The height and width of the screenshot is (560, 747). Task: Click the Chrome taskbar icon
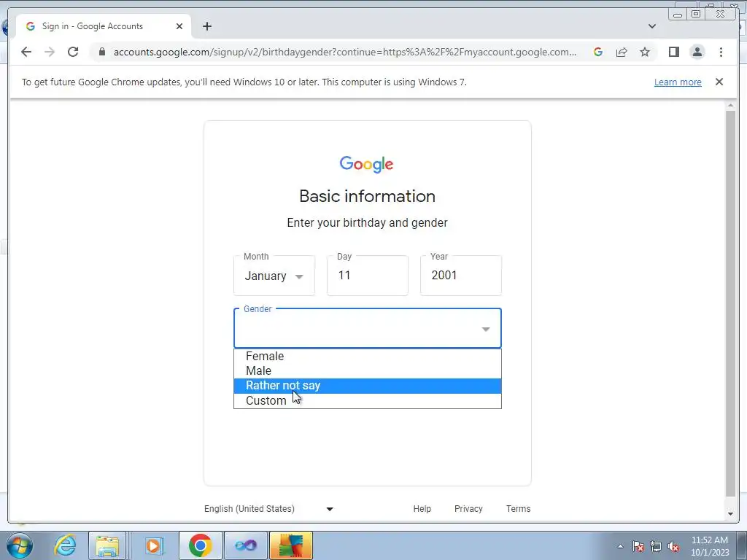(x=200, y=545)
